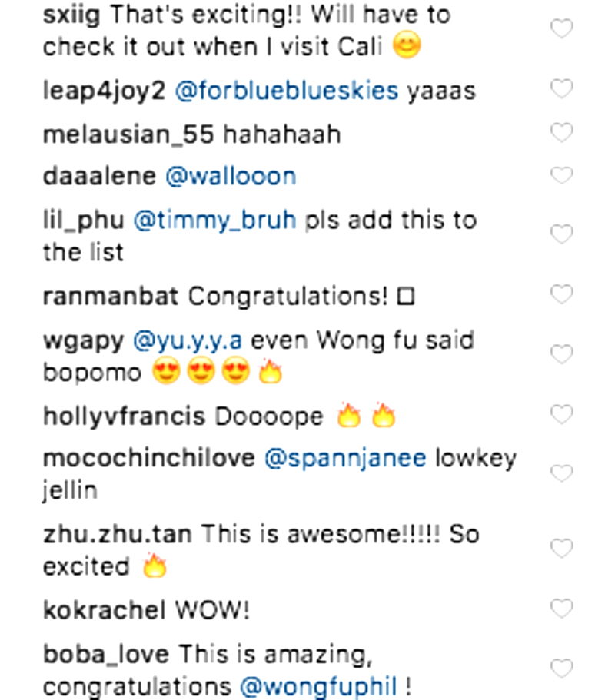This screenshot has height=700, width=615.
Task: Open the @wongfuphil mention
Action: [x=318, y=687]
